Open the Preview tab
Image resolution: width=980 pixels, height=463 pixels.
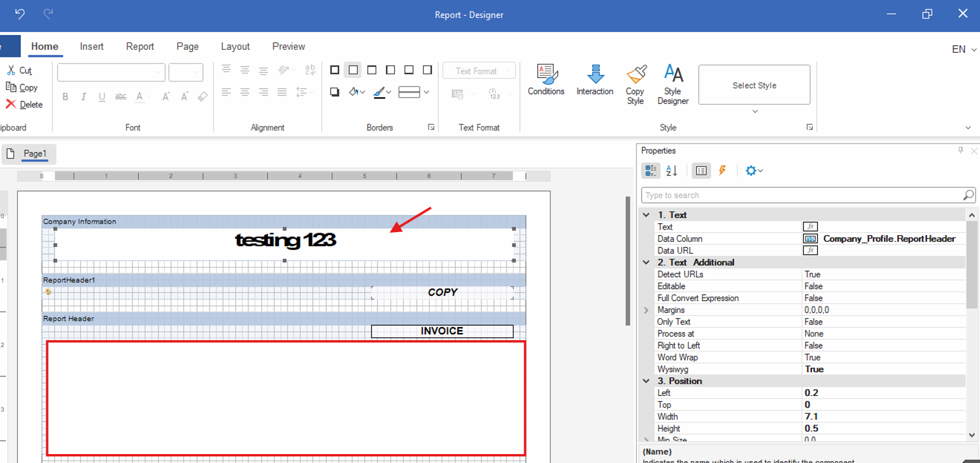[288, 46]
